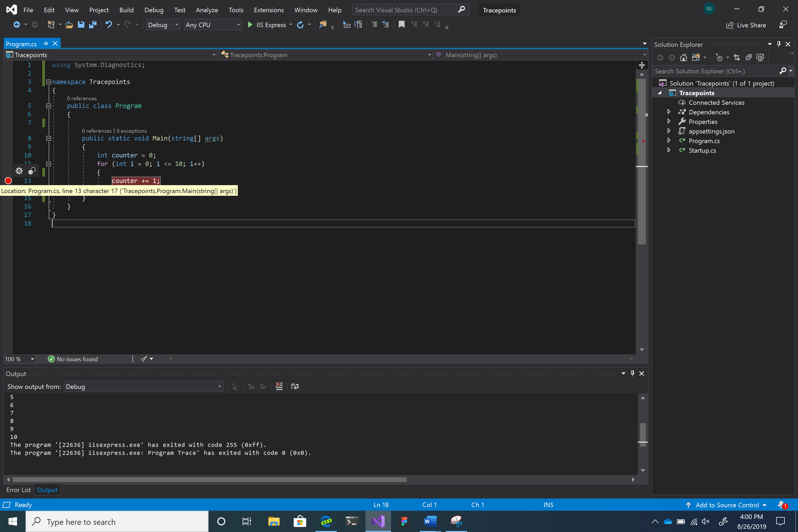
Task: Click the Program.cs tab in editor
Action: [x=21, y=43]
